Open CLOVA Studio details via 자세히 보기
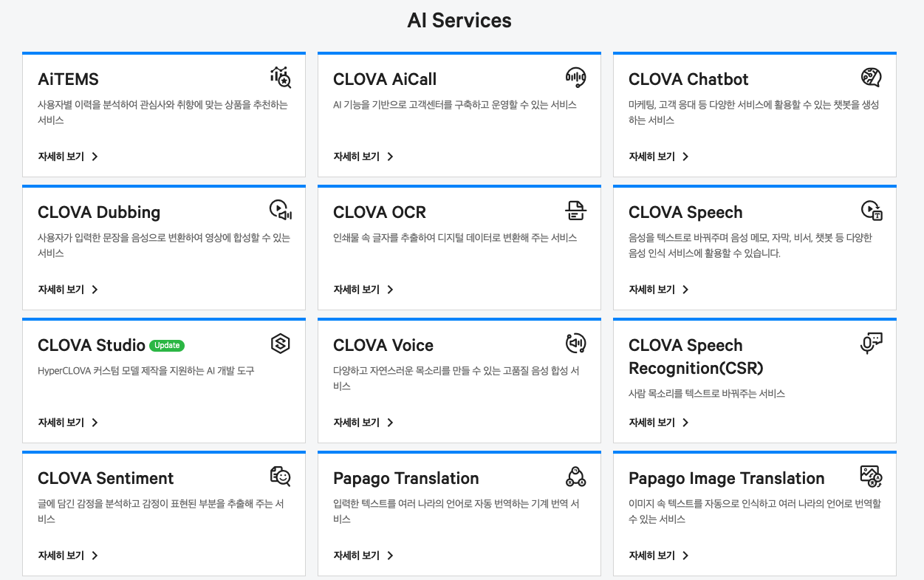 click(61, 422)
